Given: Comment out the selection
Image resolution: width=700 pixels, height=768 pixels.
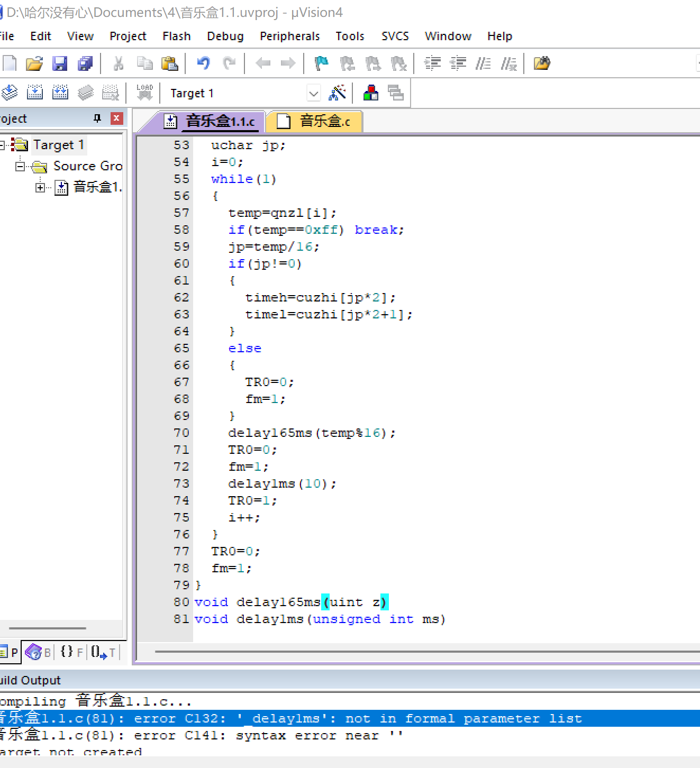Looking at the screenshot, I should (483, 64).
